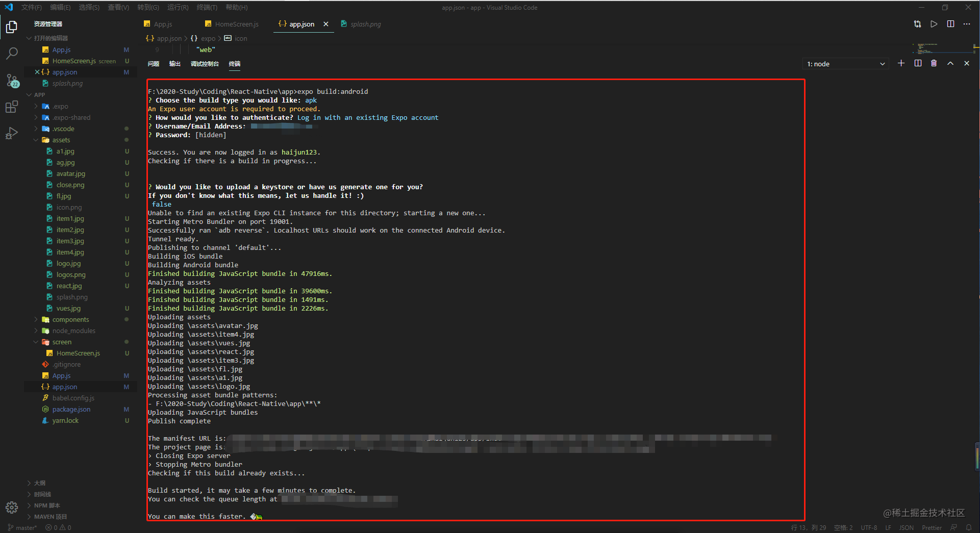Open errors and warnings count in status bar

click(x=58, y=528)
